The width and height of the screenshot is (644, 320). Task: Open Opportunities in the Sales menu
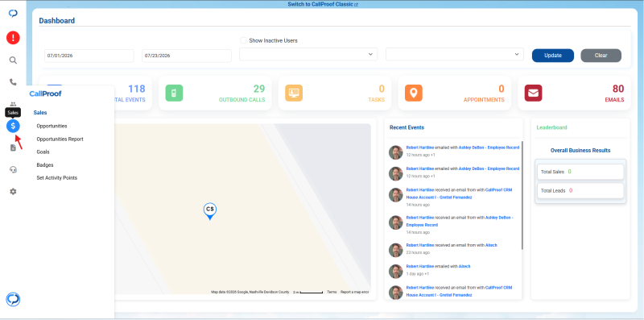click(52, 126)
